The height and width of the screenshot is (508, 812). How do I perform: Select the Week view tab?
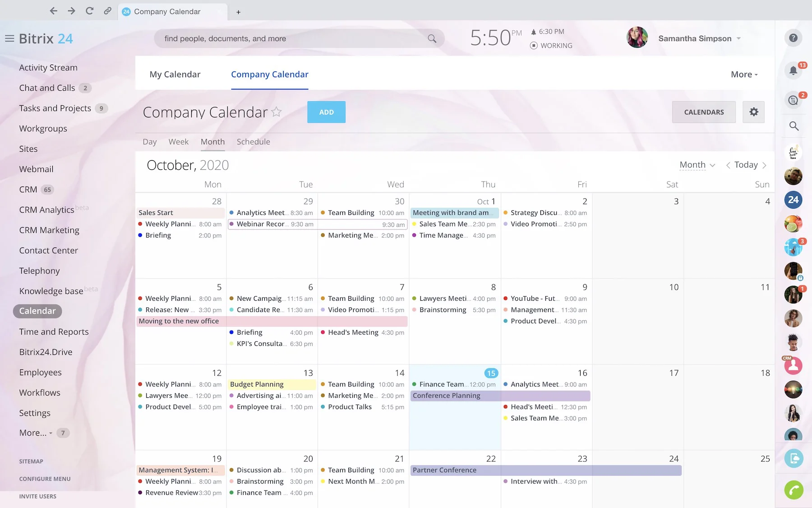178,142
